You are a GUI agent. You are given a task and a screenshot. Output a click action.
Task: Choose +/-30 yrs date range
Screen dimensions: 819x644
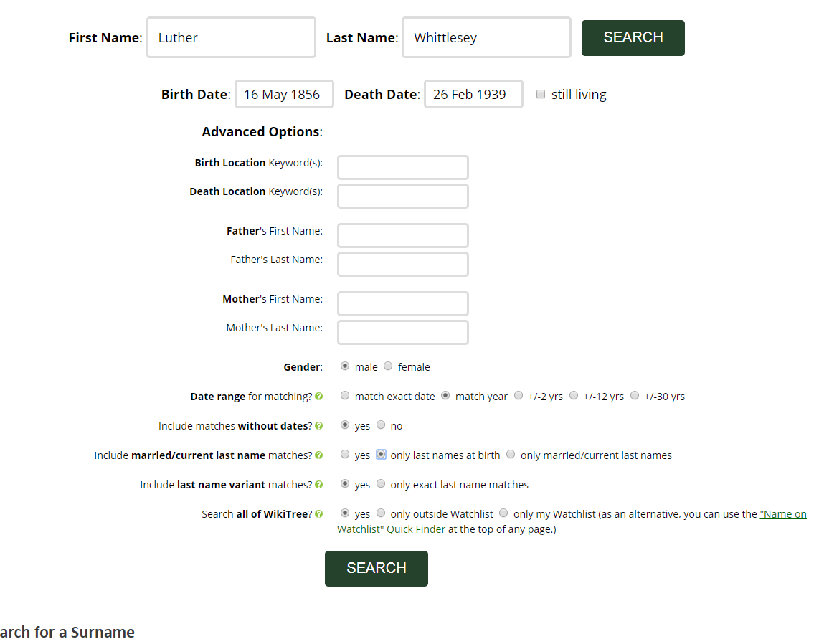point(635,395)
